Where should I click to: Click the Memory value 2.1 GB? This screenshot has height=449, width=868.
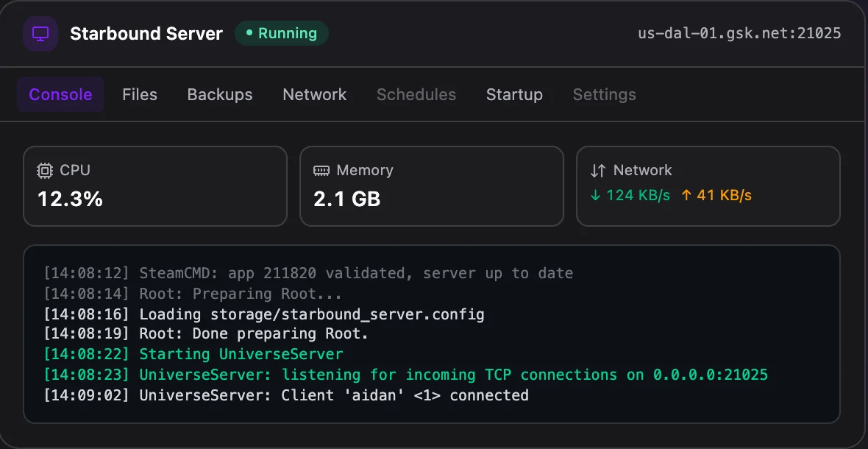pos(347,199)
